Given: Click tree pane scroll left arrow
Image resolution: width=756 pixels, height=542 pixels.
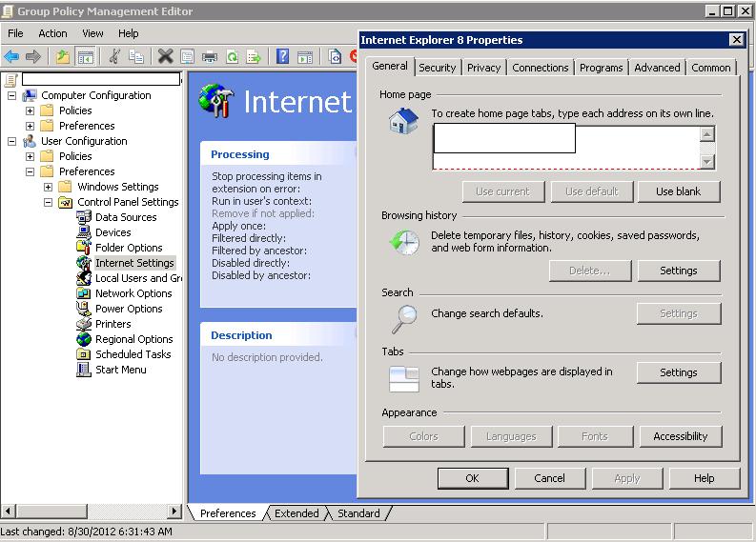Looking at the screenshot, I should [x=9, y=511].
